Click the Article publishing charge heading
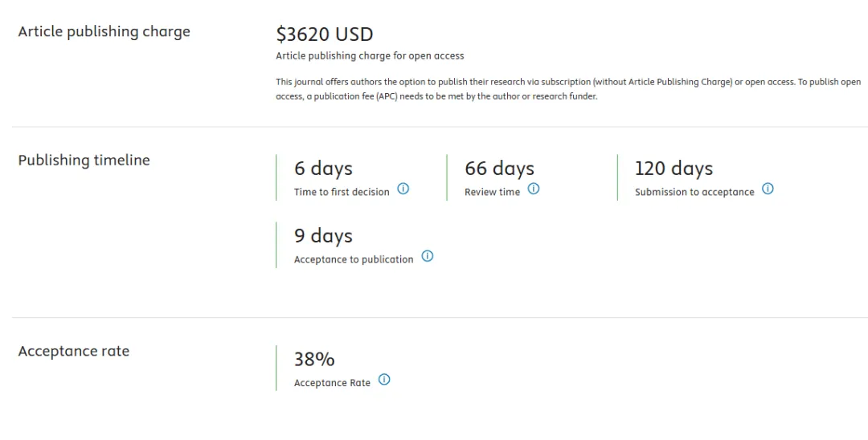The width and height of the screenshot is (868, 440). (104, 31)
